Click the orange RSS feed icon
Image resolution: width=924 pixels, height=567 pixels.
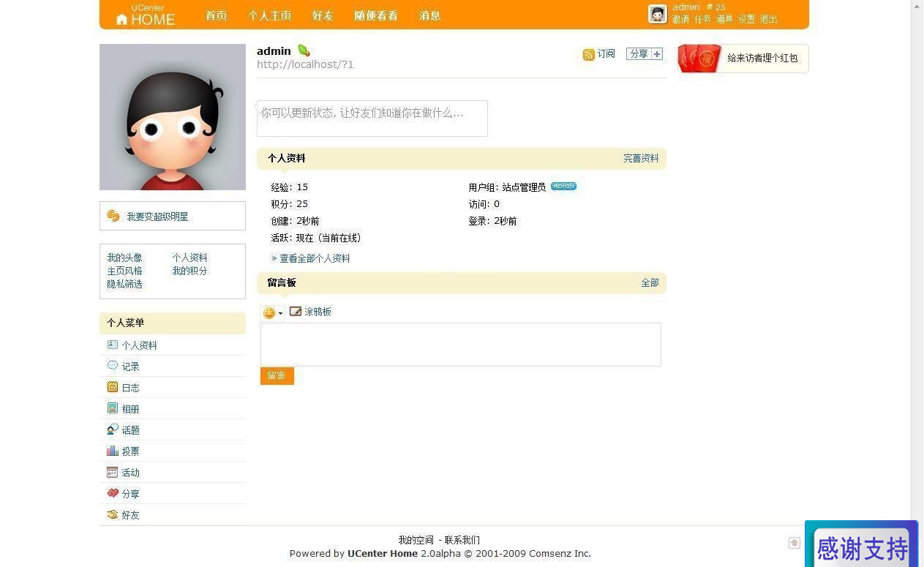[x=588, y=54]
